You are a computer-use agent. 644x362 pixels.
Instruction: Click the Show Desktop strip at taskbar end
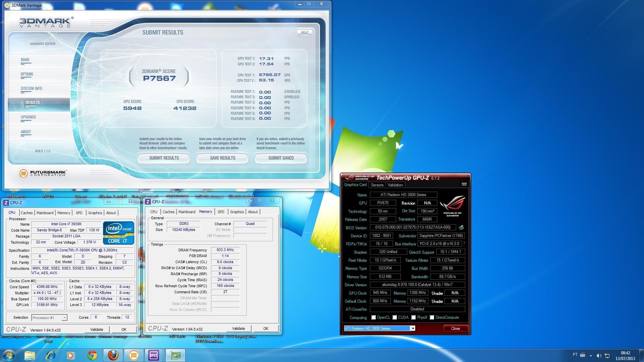(641, 355)
